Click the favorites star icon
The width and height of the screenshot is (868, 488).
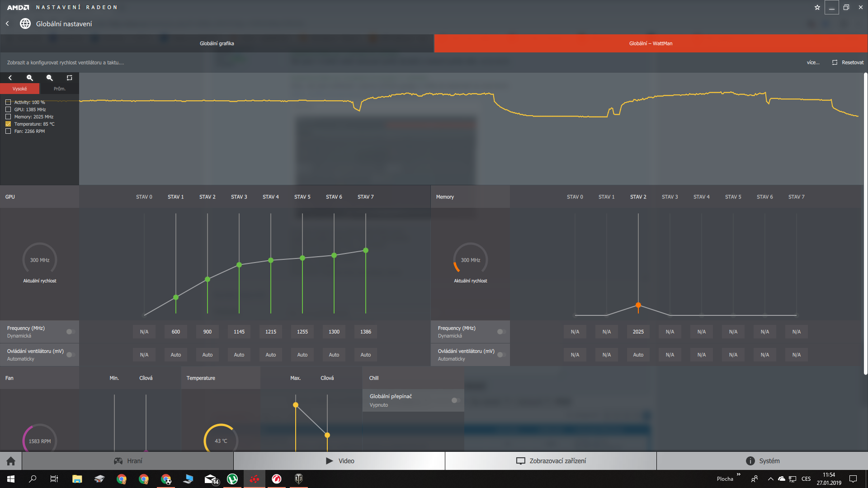click(x=817, y=7)
